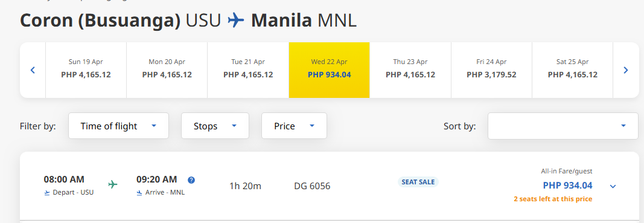Open the Stops filter dropdown
The width and height of the screenshot is (644, 223).
pyautogui.click(x=215, y=126)
